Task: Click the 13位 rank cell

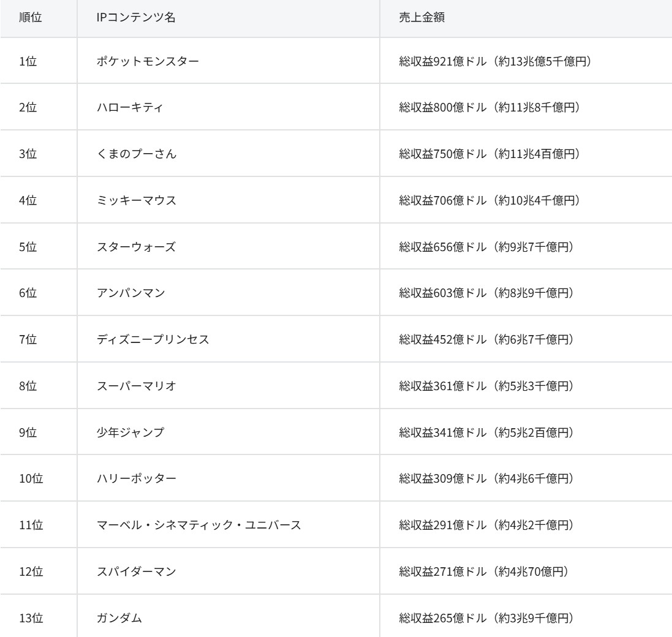Action: pos(31,619)
